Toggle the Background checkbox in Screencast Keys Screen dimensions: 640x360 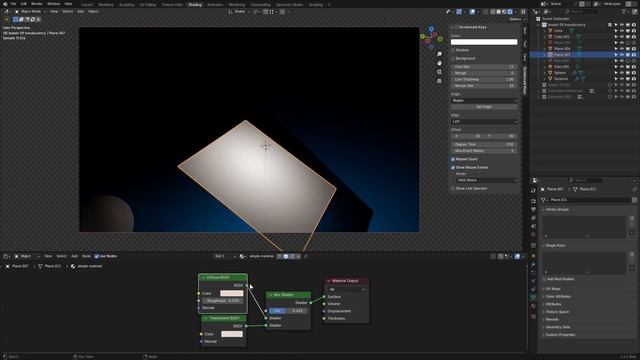(453, 58)
